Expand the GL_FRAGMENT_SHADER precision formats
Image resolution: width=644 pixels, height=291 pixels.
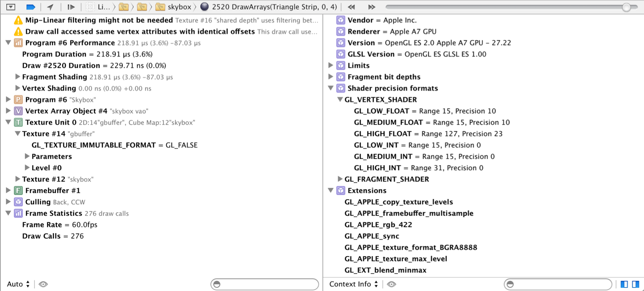340,179
